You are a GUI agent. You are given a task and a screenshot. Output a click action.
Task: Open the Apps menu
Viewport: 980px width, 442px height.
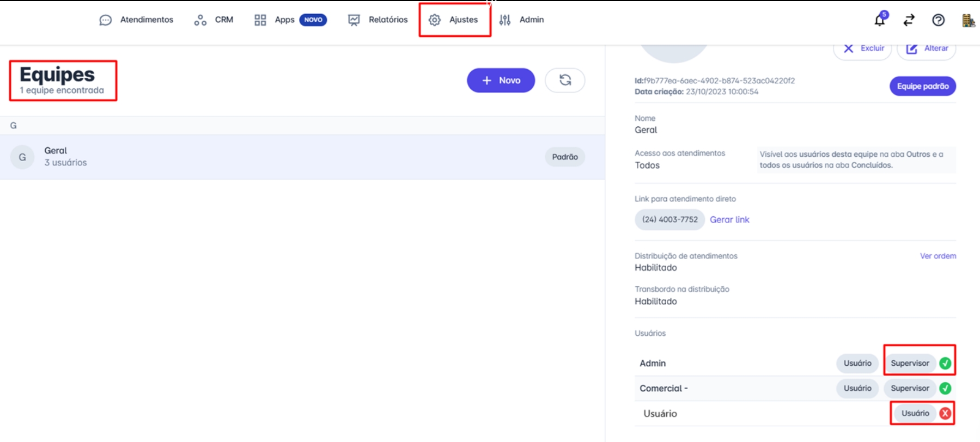[285, 20]
